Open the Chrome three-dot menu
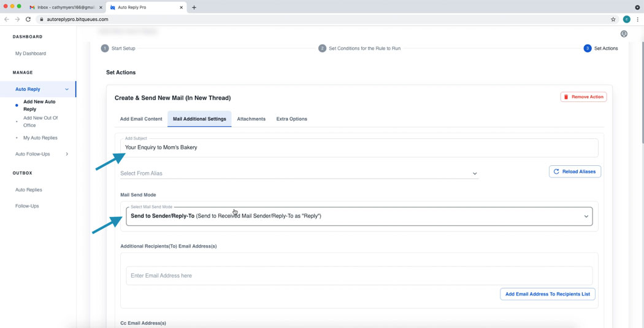 pyautogui.click(x=637, y=19)
